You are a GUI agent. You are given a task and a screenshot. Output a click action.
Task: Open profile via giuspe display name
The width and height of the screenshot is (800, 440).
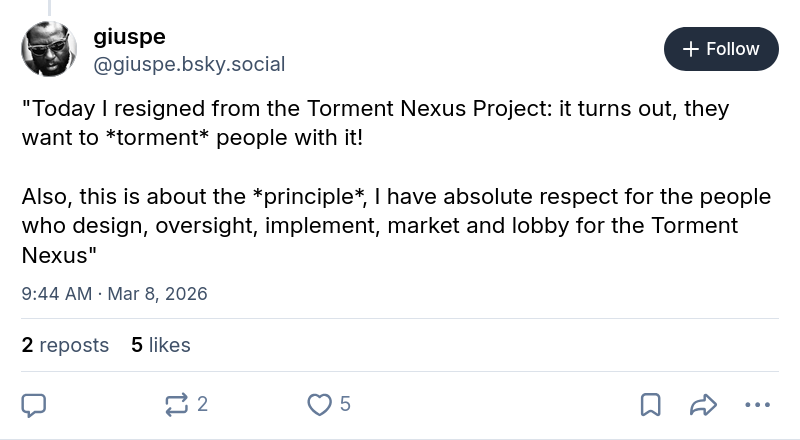[130, 37]
